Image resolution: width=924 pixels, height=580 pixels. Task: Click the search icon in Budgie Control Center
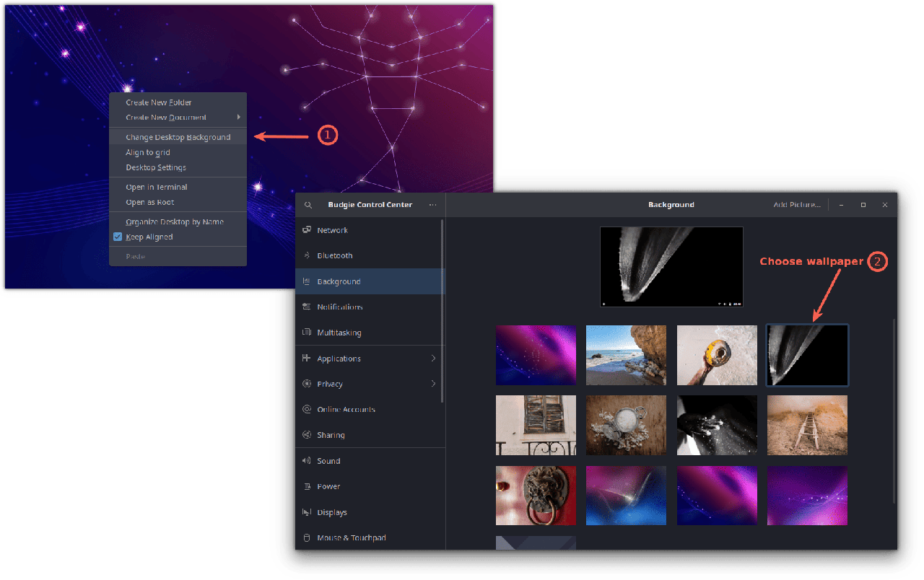pyautogui.click(x=308, y=205)
